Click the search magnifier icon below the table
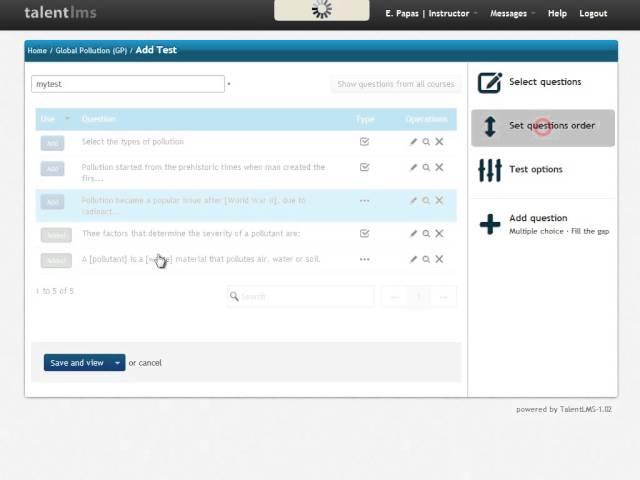 pos(234,296)
